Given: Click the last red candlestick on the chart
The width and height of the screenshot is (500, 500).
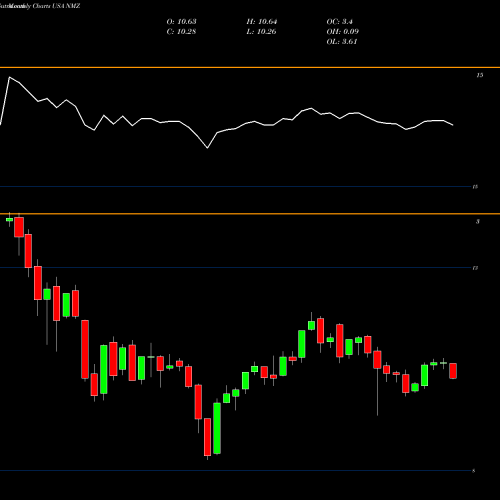Looking at the screenshot, I should click(453, 371).
